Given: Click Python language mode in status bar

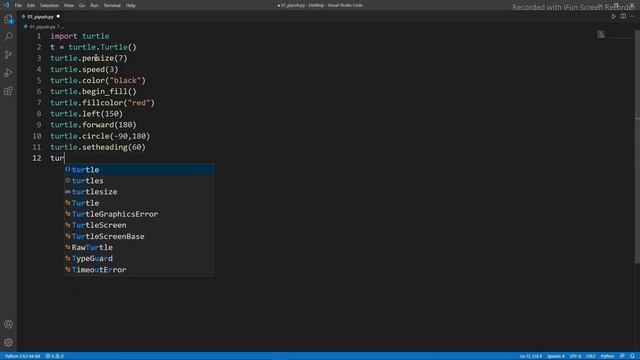Looking at the screenshot, I should coord(607,356).
